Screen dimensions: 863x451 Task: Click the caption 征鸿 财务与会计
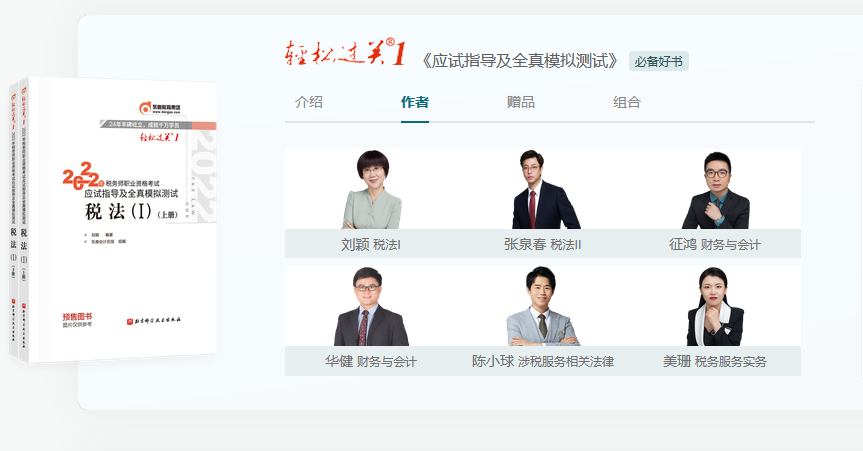(x=715, y=244)
